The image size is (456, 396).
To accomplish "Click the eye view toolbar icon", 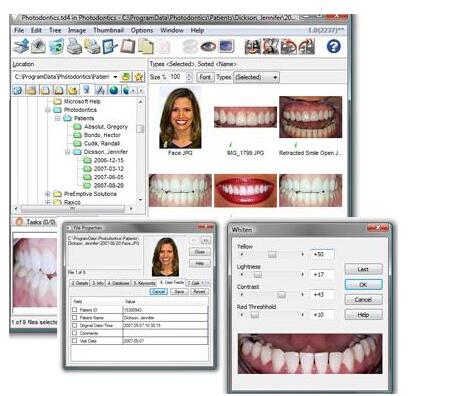I will coord(208,46).
